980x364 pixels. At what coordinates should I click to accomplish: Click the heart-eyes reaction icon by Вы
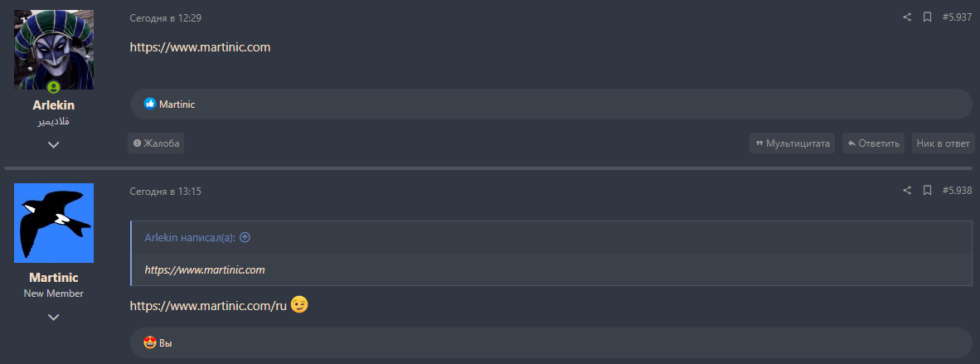click(x=150, y=342)
